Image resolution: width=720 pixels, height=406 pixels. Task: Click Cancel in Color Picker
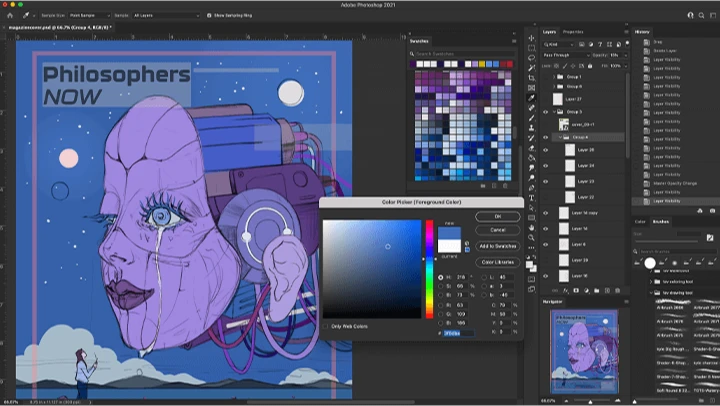498,230
